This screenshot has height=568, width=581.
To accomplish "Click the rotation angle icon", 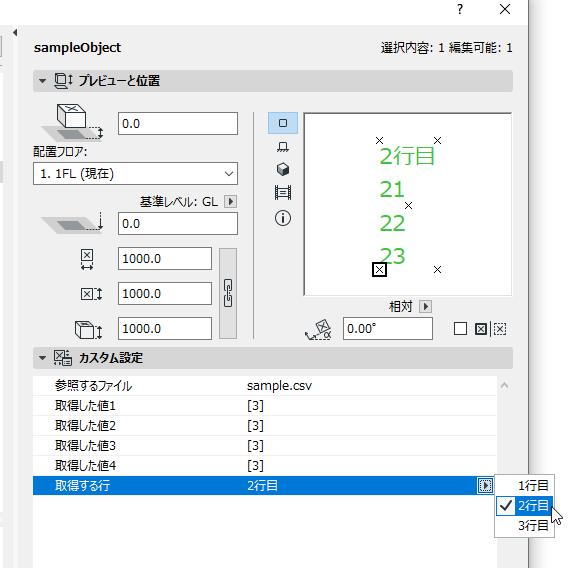I will (x=318, y=329).
